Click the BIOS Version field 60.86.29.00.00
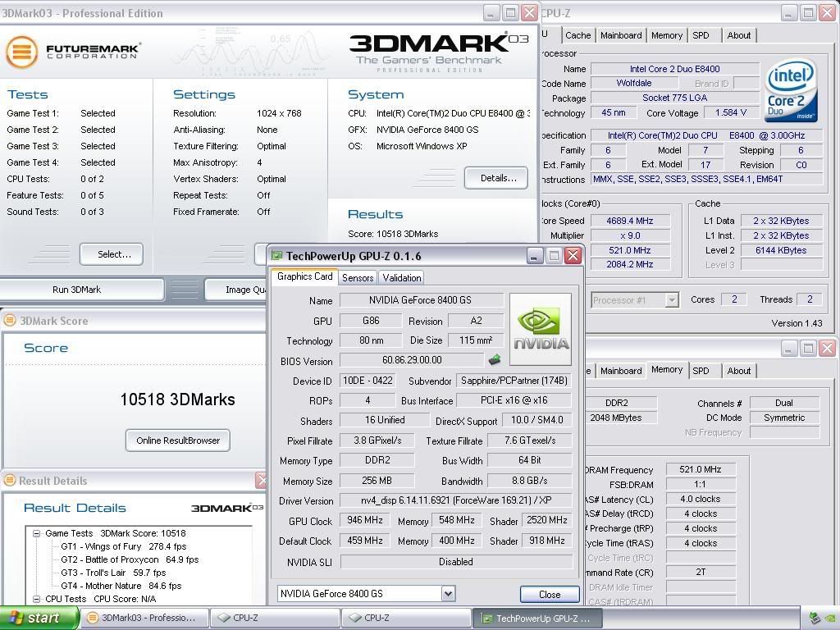This screenshot has height=630, width=840. point(412,360)
